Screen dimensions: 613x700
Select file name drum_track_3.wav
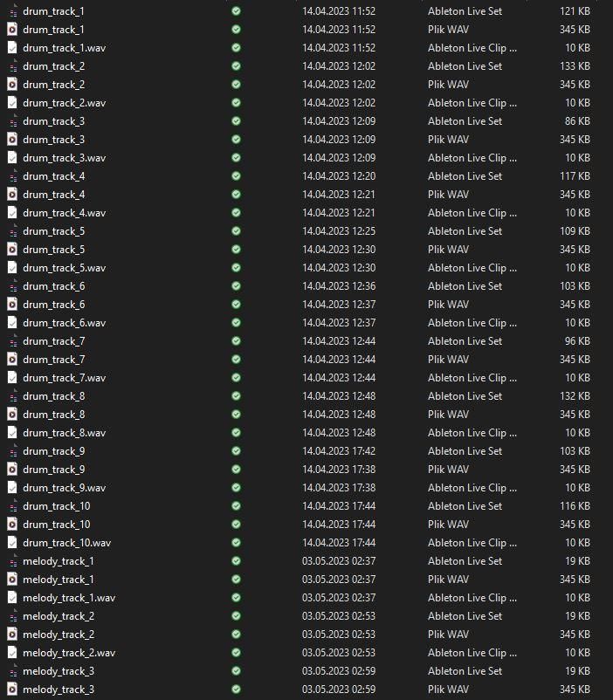coord(65,158)
